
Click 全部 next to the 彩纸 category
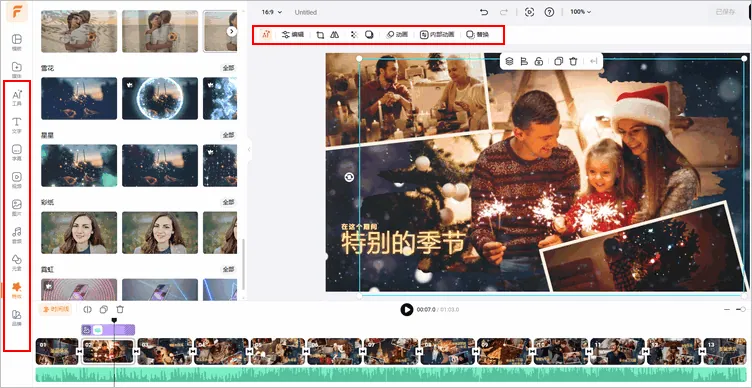pyautogui.click(x=229, y=202)
